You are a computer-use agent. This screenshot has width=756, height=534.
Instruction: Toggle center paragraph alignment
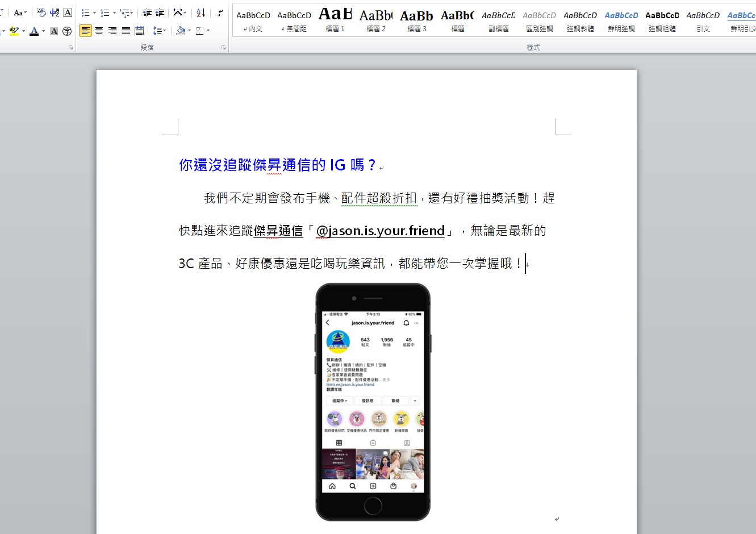point(99,31)
